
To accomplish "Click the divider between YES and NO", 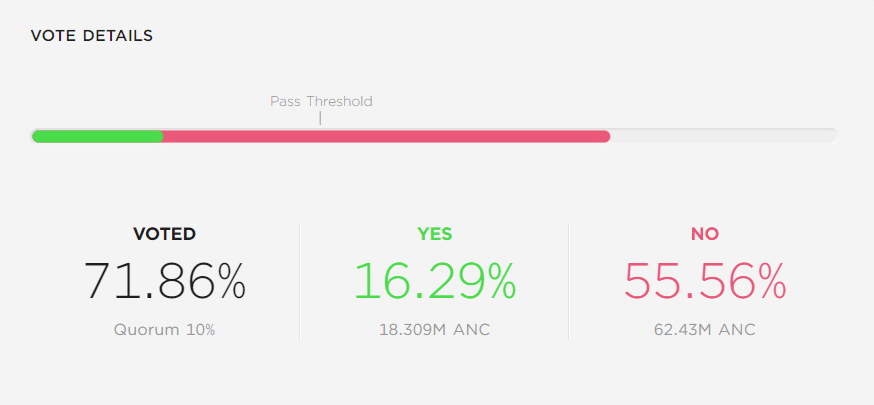I will pyautogui.click(x=568, y=281).
